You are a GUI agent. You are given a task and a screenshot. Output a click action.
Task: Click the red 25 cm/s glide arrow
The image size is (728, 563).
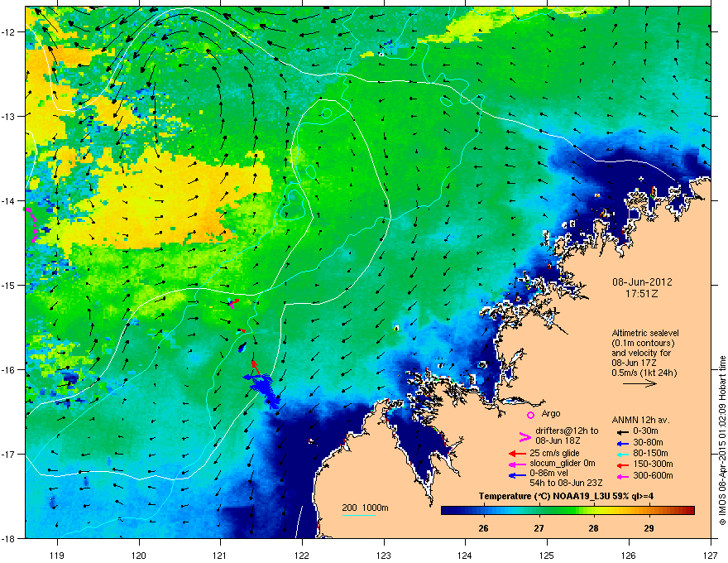(517, 454)
